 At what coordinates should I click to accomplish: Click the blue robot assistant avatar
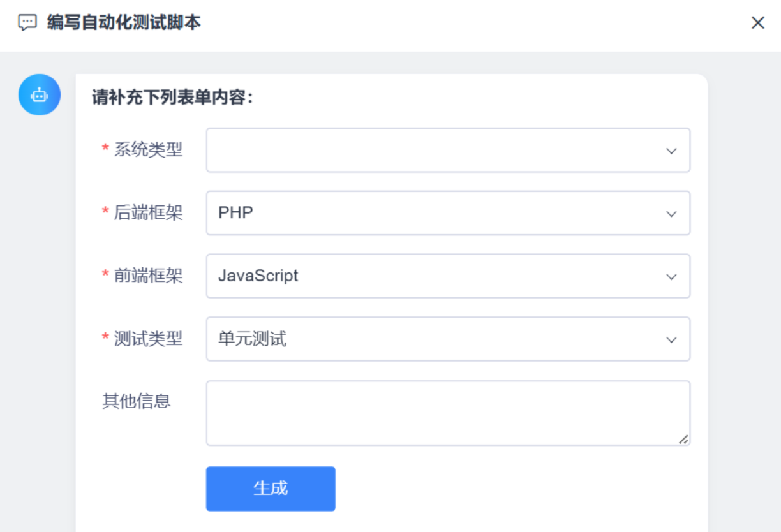pyautogui.click(x=40, y=95)
